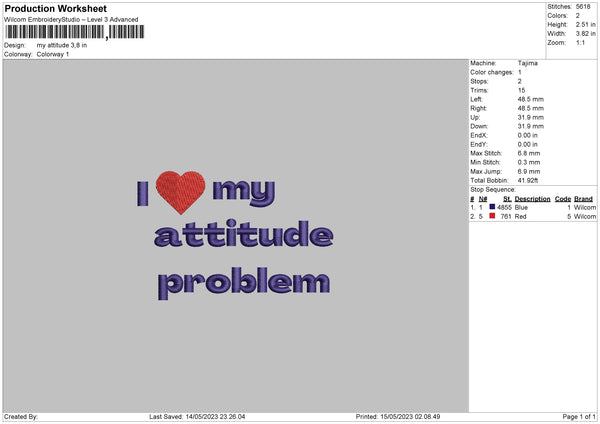600x424 pixels.
Task: Click the 'Production Worksheet' title
Action: [x=55, y=8]
